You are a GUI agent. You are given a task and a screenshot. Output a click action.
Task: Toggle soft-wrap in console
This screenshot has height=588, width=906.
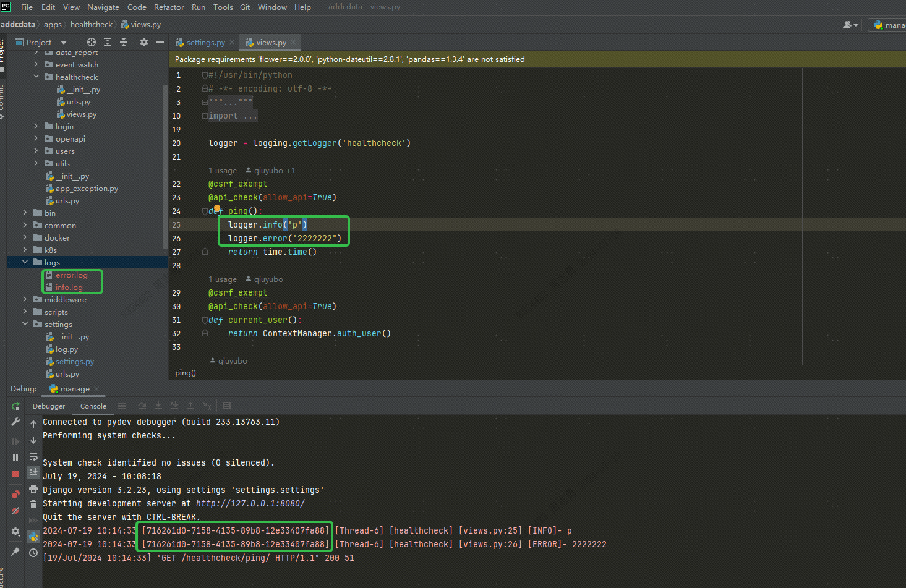click(x=33, y=456)
